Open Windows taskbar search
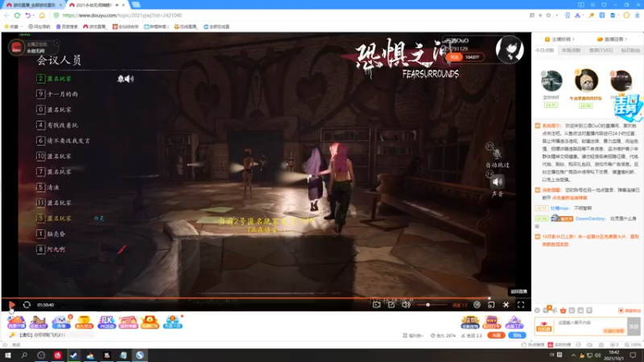The image size is (644, 362). (24, 355)
